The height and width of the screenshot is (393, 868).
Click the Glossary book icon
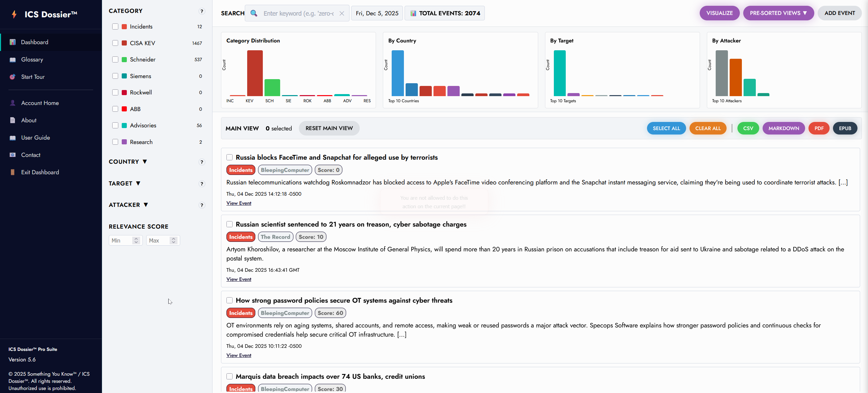point(13,59)
